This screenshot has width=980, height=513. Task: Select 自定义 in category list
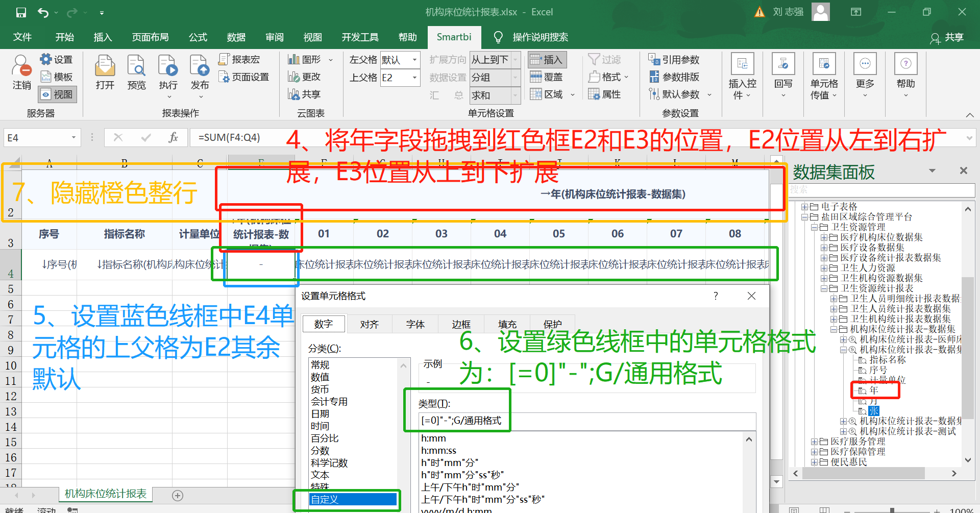pos(353,500)
